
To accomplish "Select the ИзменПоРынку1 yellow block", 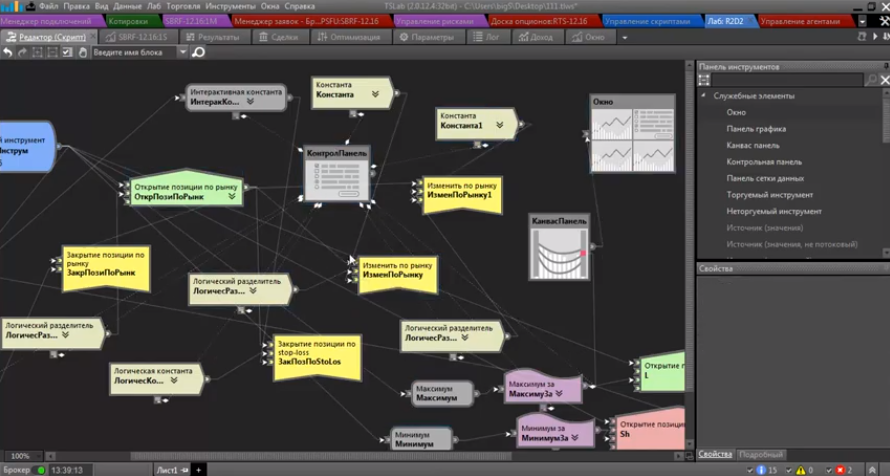I will pyautogui.click(x=463, y=195).
